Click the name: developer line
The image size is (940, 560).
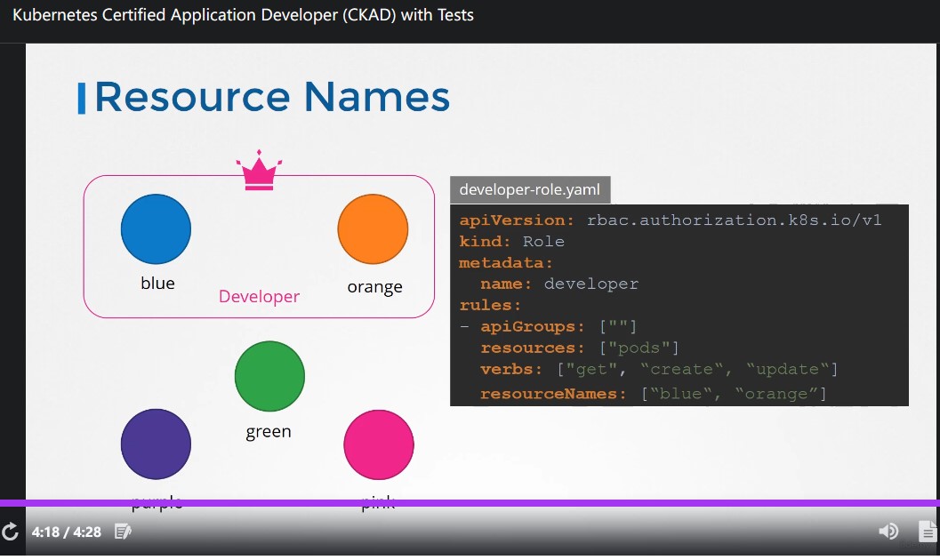click(x=559, y=284)
